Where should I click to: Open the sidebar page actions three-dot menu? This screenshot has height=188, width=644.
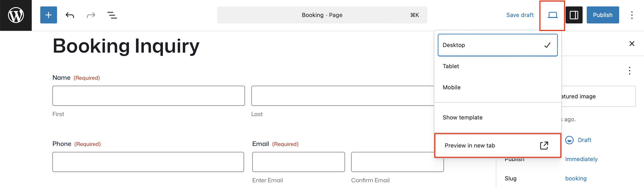click(x=630, y=71)
